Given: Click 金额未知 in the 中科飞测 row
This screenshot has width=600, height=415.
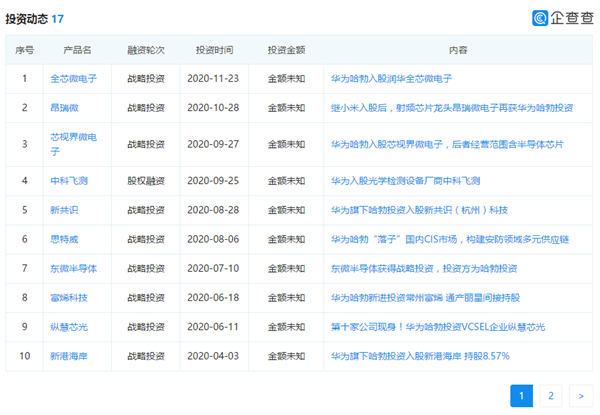Looking at the screenshot, I should pos(286,181).
